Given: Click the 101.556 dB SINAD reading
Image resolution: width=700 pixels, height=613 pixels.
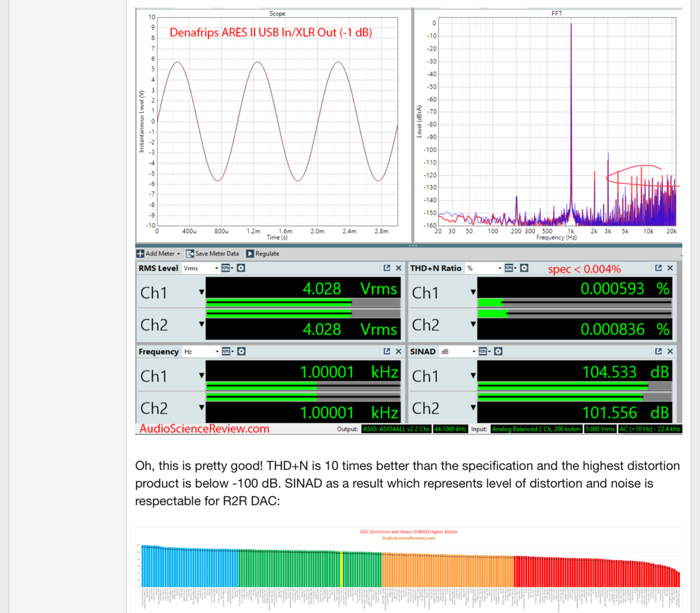Looking at the screenshot, I should pyautogui.click(x=626, y=413).
